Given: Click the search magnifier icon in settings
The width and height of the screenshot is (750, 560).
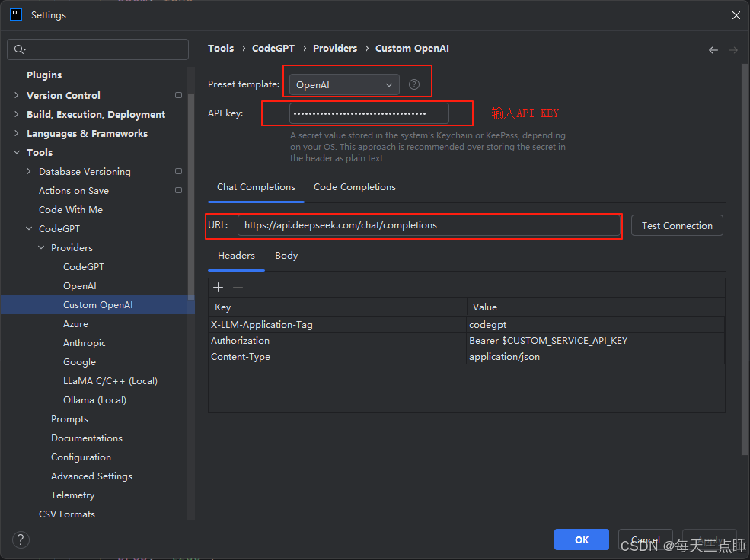Looking at the screenshot, I should tap(18, 49).
